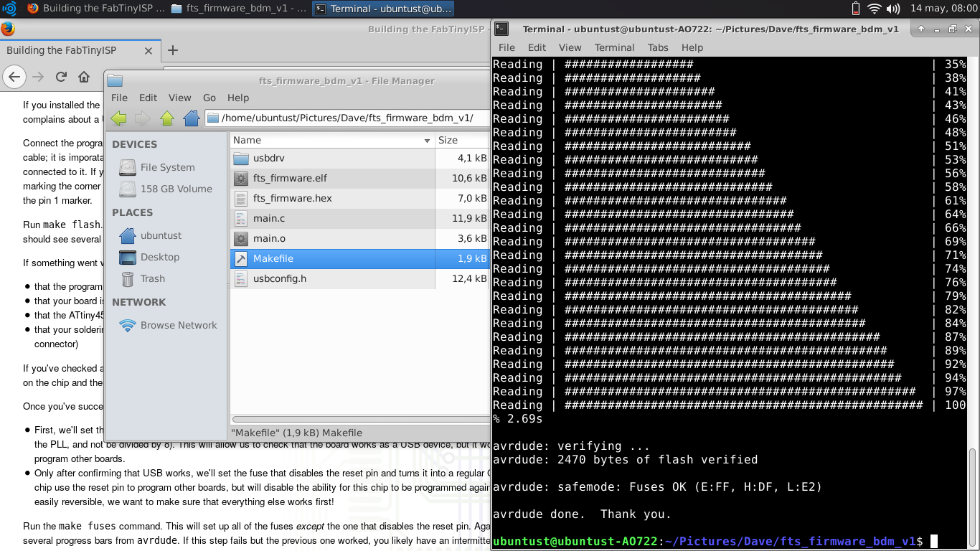Click 'avrdude done. Thank you.' terminal line
The image size is (980, 551).
(x=582, y=514)
